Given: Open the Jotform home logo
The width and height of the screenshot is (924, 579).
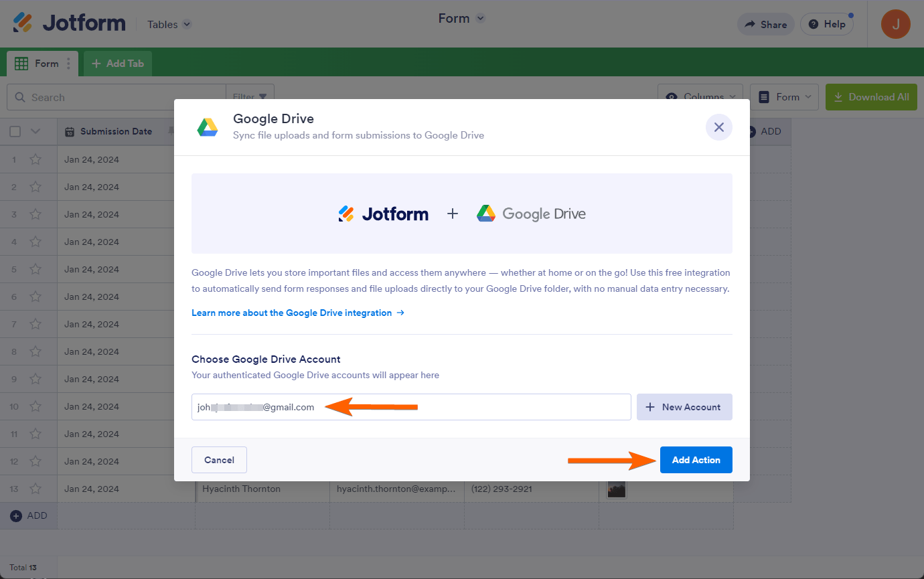Looking at the screenshot, I should (x=69, y=23).
